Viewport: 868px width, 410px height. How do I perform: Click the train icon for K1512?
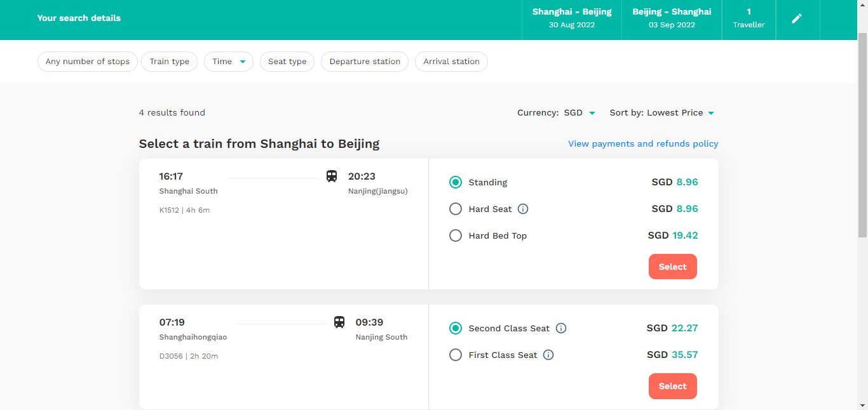pos(332,176)
